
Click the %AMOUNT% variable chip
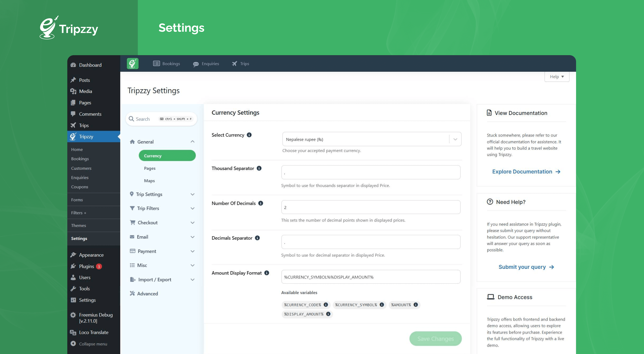click(404, 305)
